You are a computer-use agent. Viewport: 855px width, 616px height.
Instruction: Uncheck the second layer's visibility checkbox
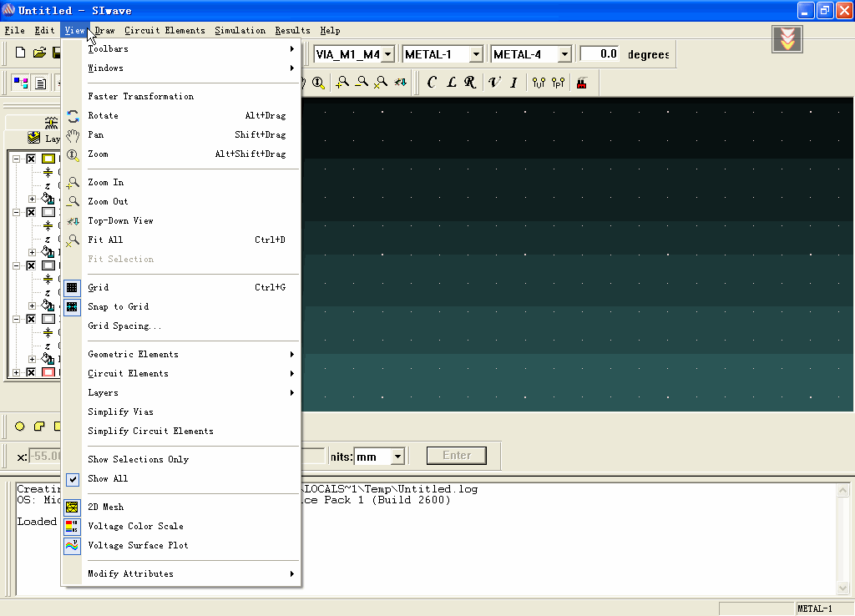click(31, 212)
